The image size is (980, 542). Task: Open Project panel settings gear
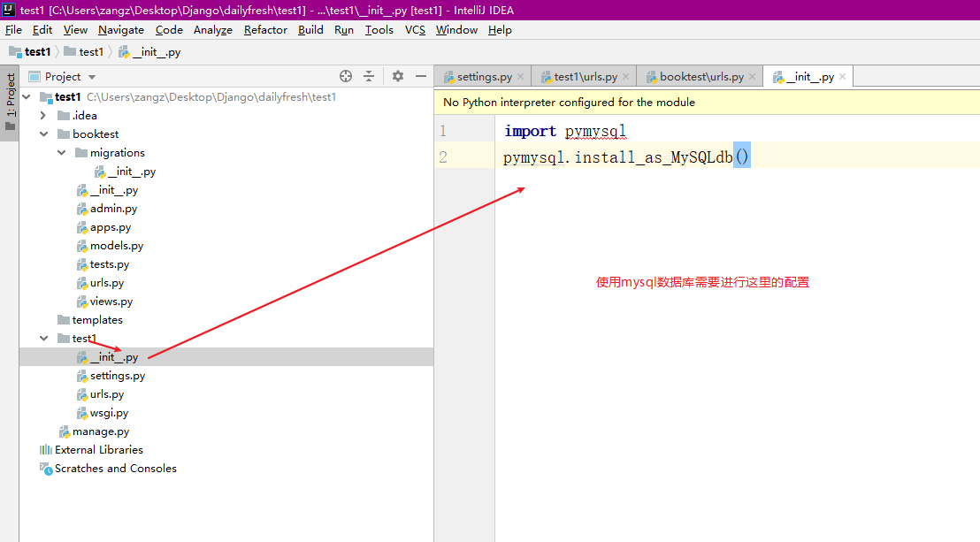(397, 76)
